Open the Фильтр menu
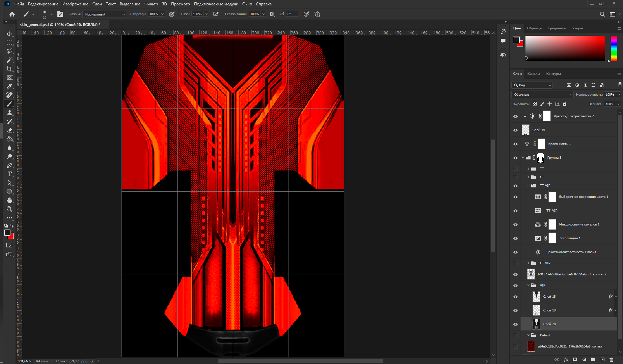The height and width of the screenshot is (364, 623). (x=151, y=4)
